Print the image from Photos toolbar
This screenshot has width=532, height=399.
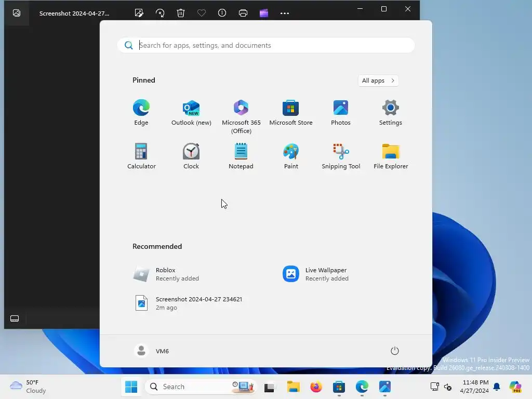tap(243, 13)
